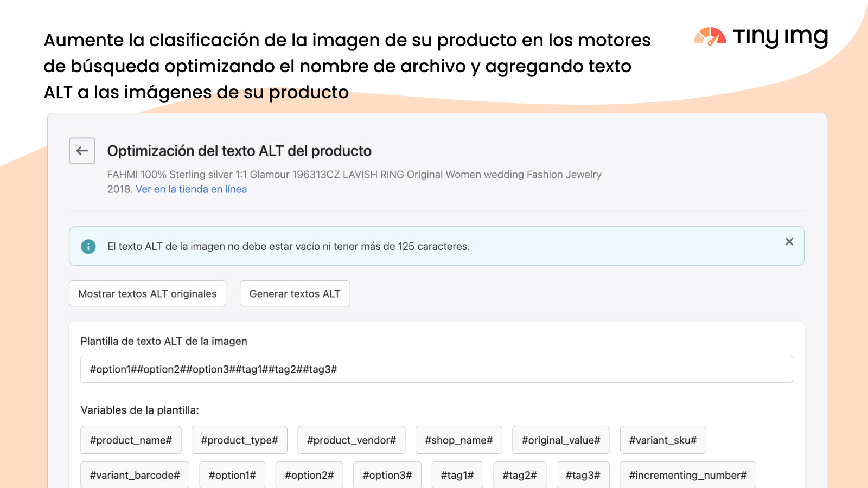Insert the #tag2# variable chip
868x488 pixels.
click(520, 475)
